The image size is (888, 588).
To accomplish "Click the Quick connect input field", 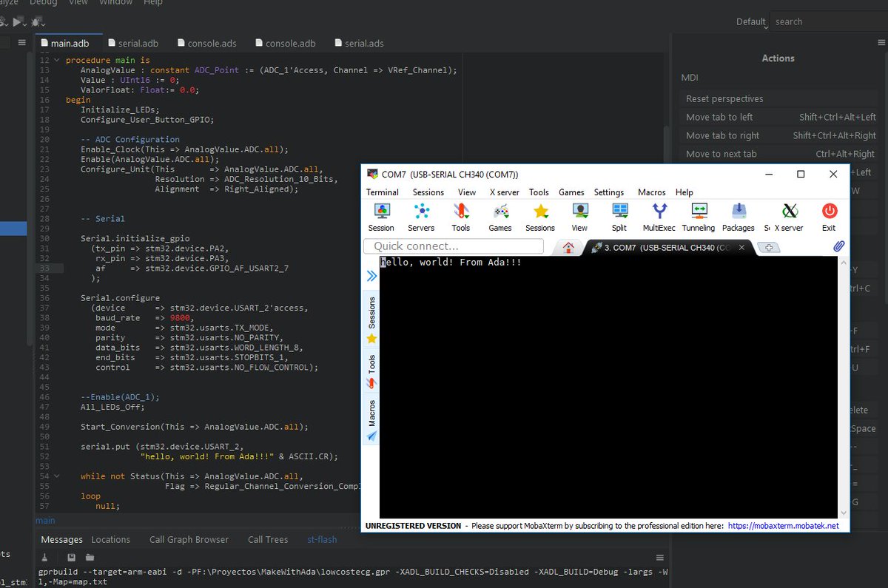I will click(x=453, y=246).
